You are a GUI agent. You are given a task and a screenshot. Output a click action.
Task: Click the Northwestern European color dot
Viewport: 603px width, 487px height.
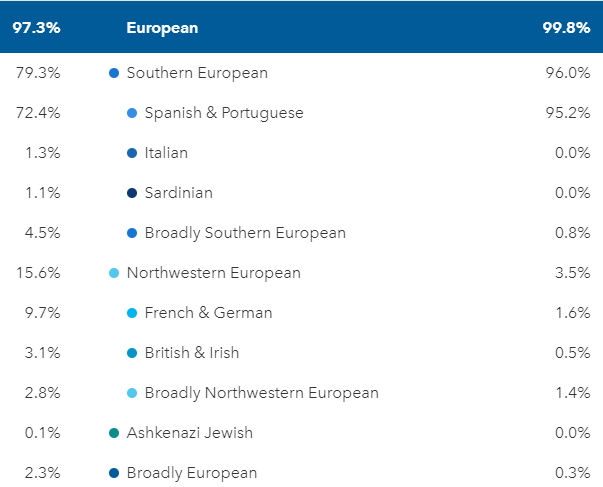(x=114, y=273)
